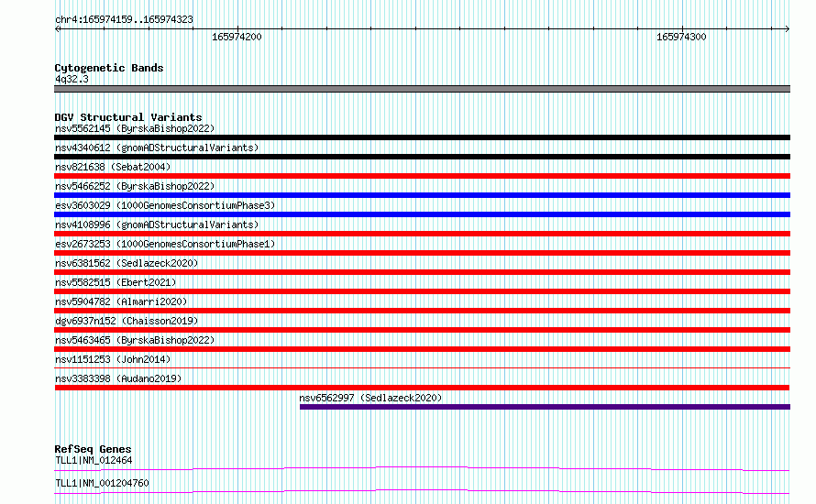Open nsv3383398 (Audano2019) variant label
This screenshot has width=816, height=504.
click(x=118, y=378)
